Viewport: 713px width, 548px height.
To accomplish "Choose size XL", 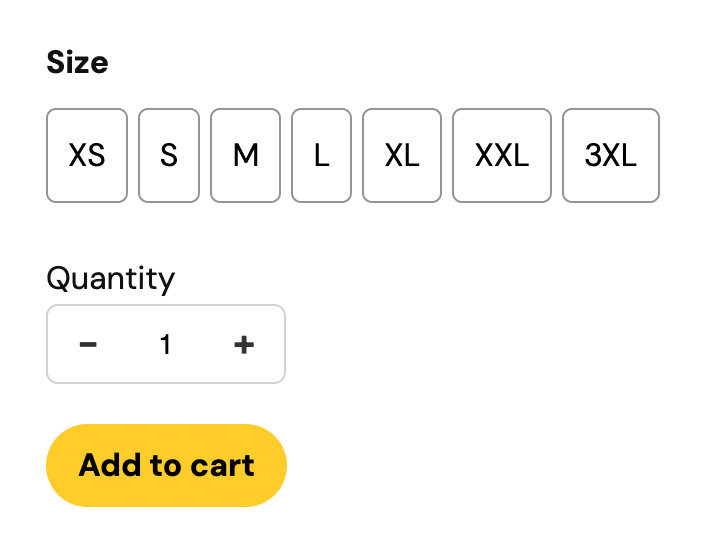I will pos(402,156).
